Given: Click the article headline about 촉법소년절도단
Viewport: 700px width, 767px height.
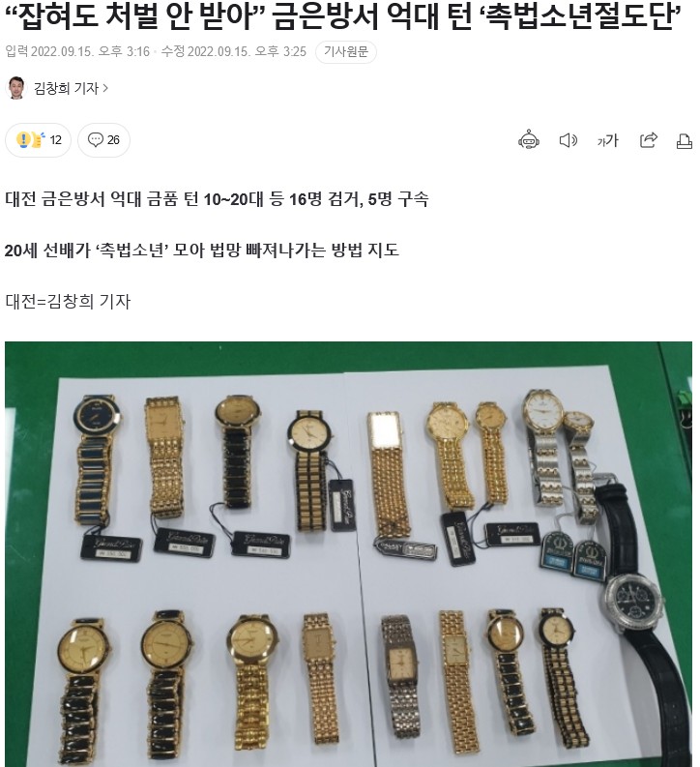Looking at the screenshot, I should [x=343, y=16].
